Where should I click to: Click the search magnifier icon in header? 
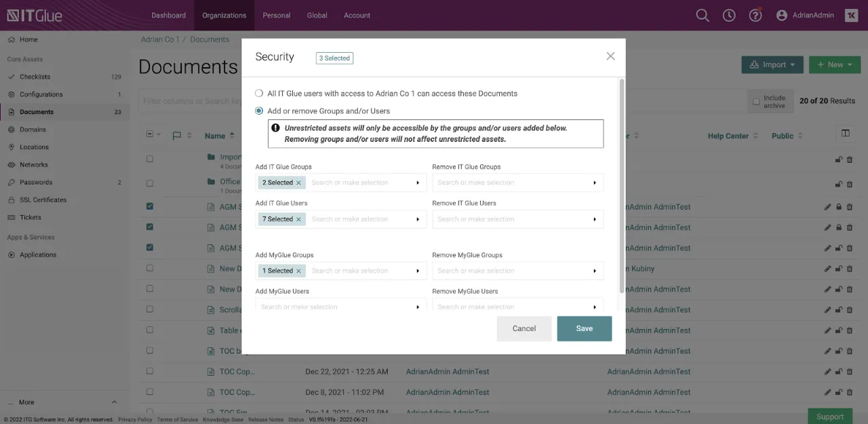[703, 16]
